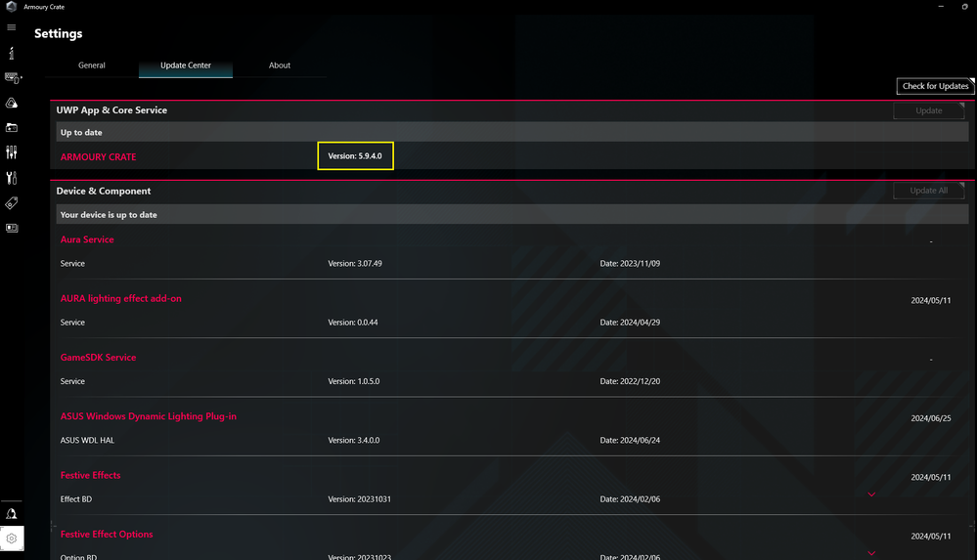Image resolution: width=977 pixels, height=560 pixels.
Task: Click ARMOURY CRATE title text
Action: click(99, 157)
